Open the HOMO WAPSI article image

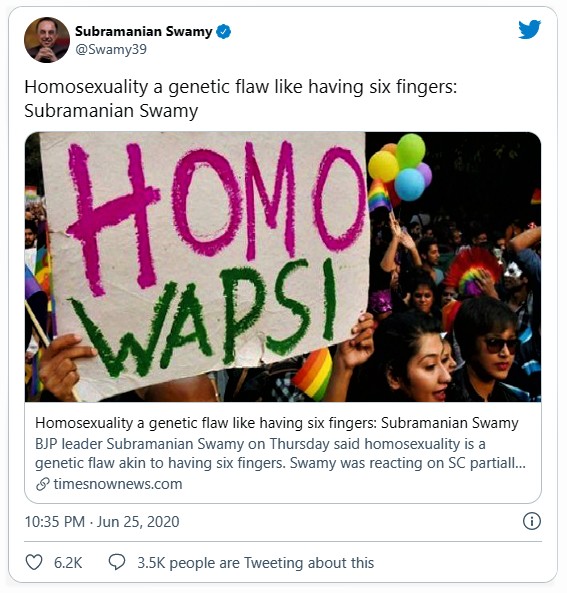[x=283, y=267]
